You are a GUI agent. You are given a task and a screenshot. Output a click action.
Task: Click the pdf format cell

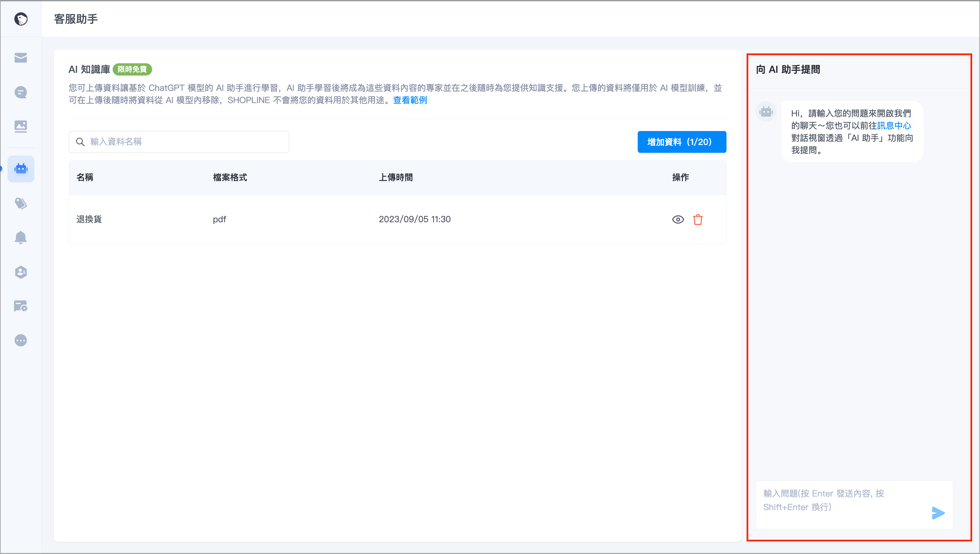click(219, 219)
